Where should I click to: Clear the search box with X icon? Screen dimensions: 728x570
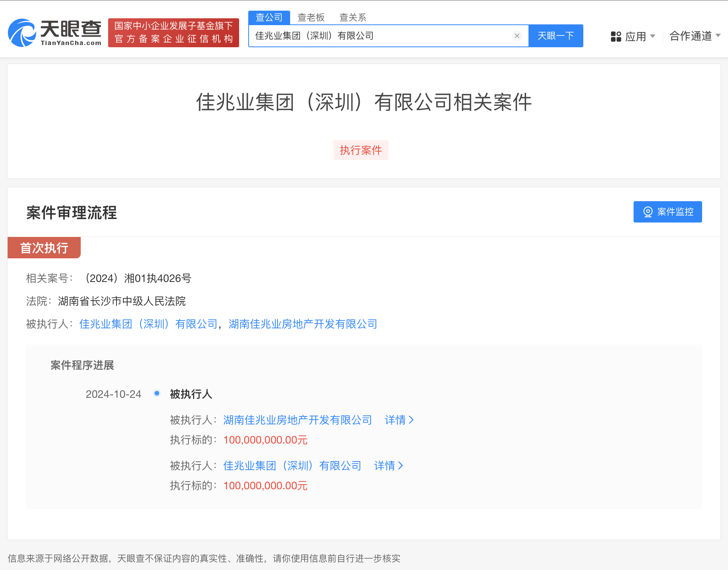click(517, 36)
